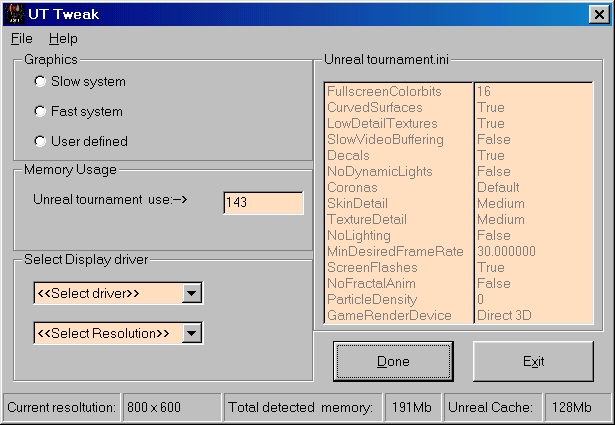Viewport: 615px width, 425px height.
Task: Click the Unreal tournament use label
Action: tap(110, 200)
